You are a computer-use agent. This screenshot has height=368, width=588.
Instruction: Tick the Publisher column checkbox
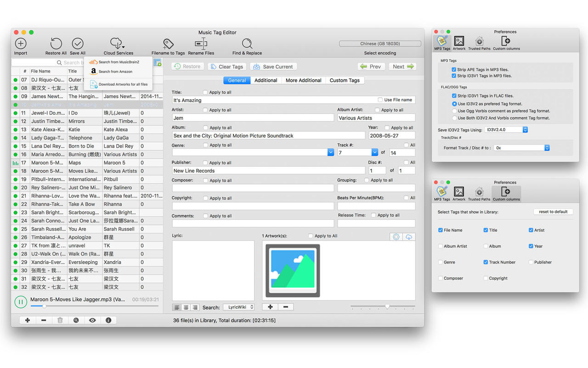(531, 262)
